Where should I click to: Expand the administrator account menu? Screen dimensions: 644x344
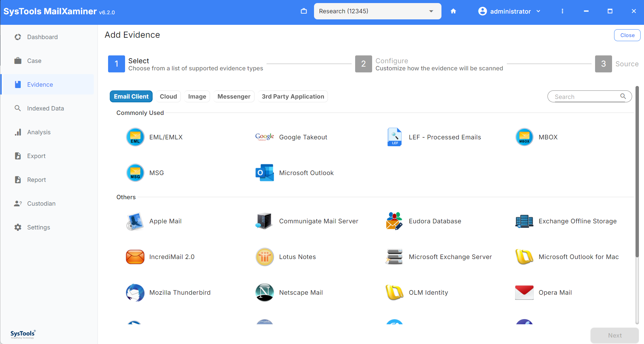click(509, 11)
